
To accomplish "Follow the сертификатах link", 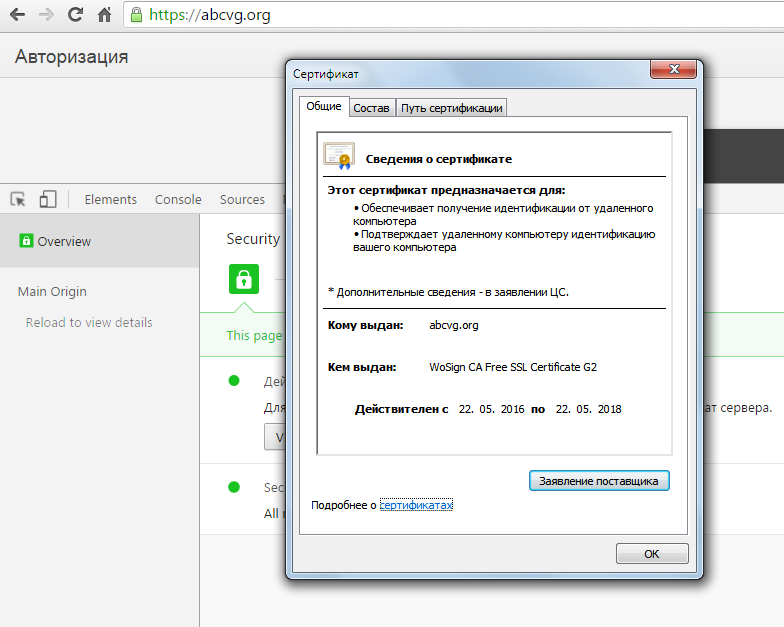I will [416, 506].
